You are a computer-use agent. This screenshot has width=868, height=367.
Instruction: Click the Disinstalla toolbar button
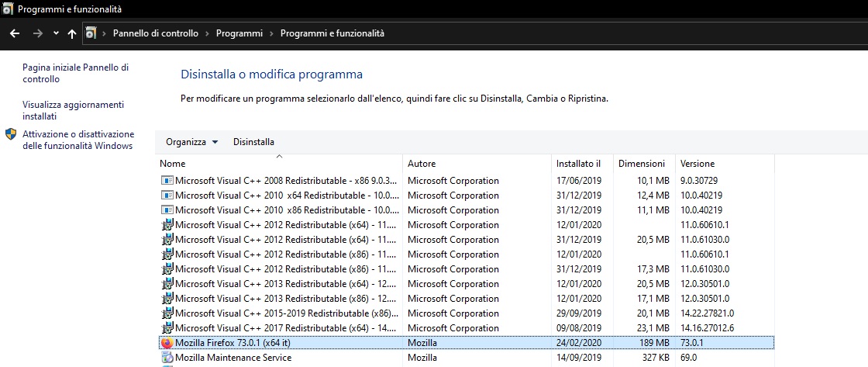(x=253, y=142)
